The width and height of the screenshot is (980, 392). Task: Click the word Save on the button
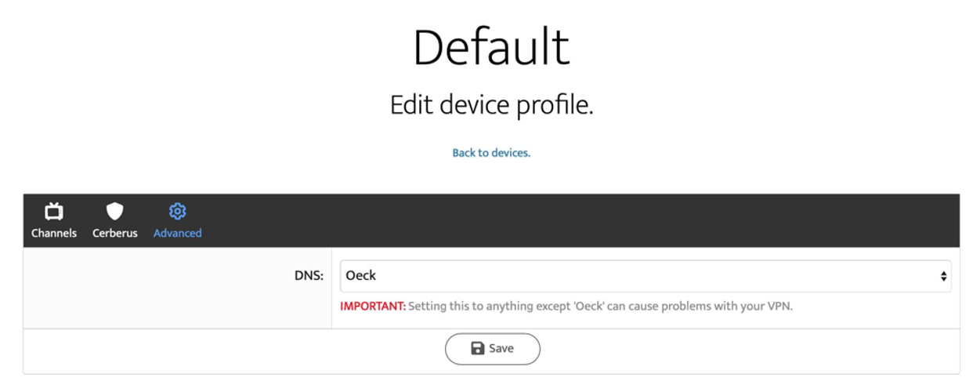click(501, 349)
